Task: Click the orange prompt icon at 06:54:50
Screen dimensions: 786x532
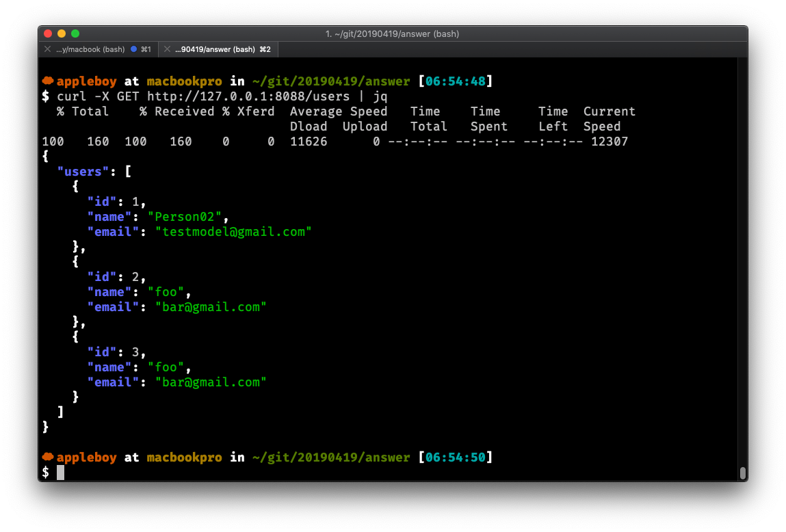Action: pyautogui.click(x=48, y=456)
